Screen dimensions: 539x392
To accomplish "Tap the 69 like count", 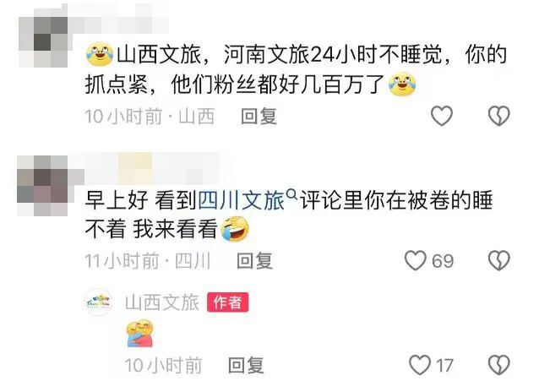I will [x=443, y=261].
